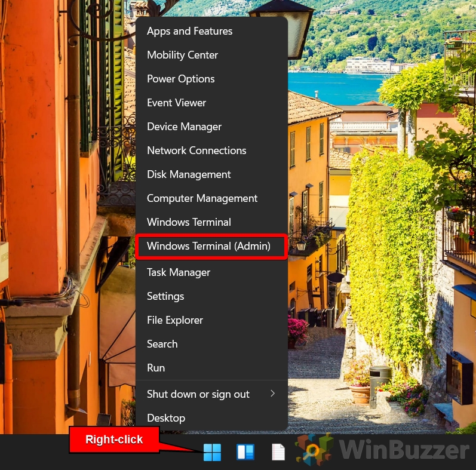The height and width of the screenshot is (470, 476).
Task: Choose Network Connections
Action: [211, 150]
